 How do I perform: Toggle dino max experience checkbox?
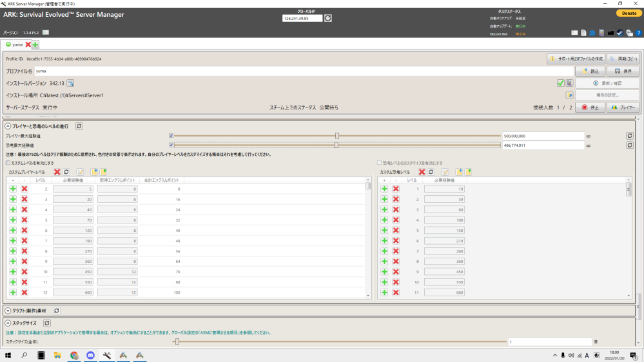tap(171, 146)
